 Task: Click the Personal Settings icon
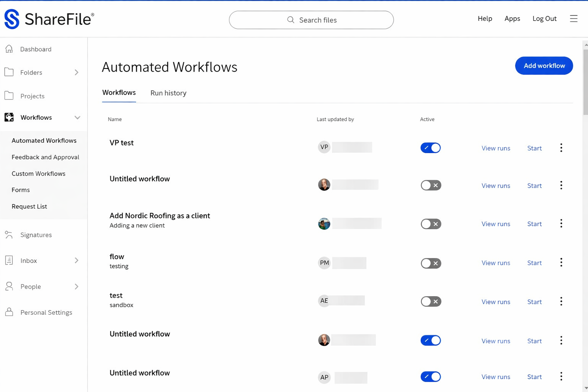click(x=9, y=312)
